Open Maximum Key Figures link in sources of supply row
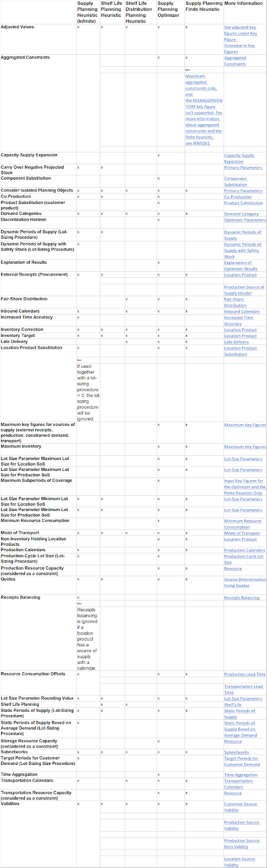The width and height of the screenshot is (267, 868). [245, 425]
